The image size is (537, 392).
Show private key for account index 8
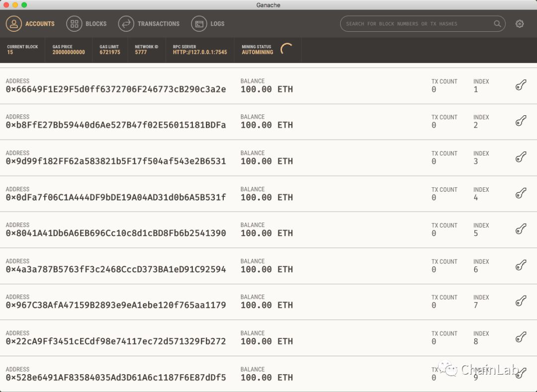point(521,337)
